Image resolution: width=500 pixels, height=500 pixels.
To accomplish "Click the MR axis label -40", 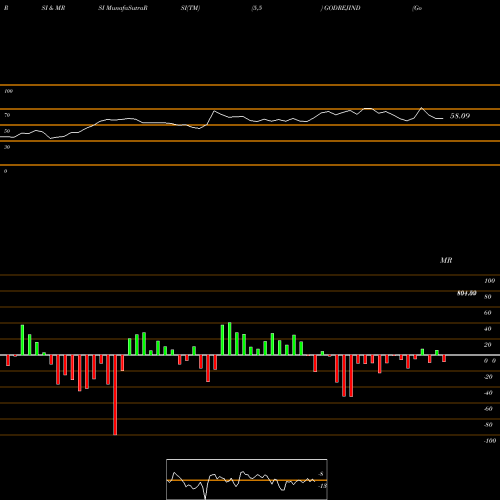I will coord(488,393).
